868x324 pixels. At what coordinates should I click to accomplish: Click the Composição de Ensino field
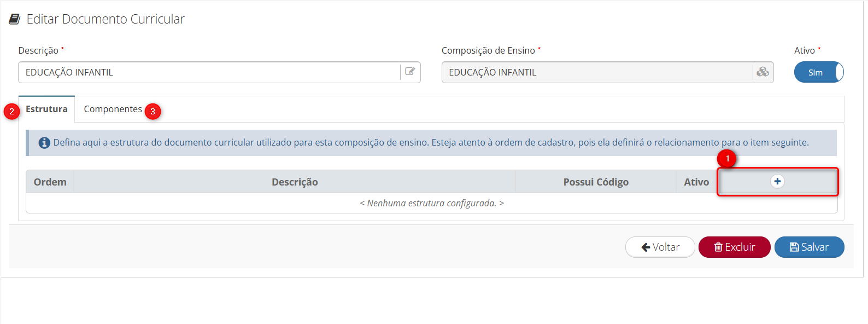pos(596,72)
